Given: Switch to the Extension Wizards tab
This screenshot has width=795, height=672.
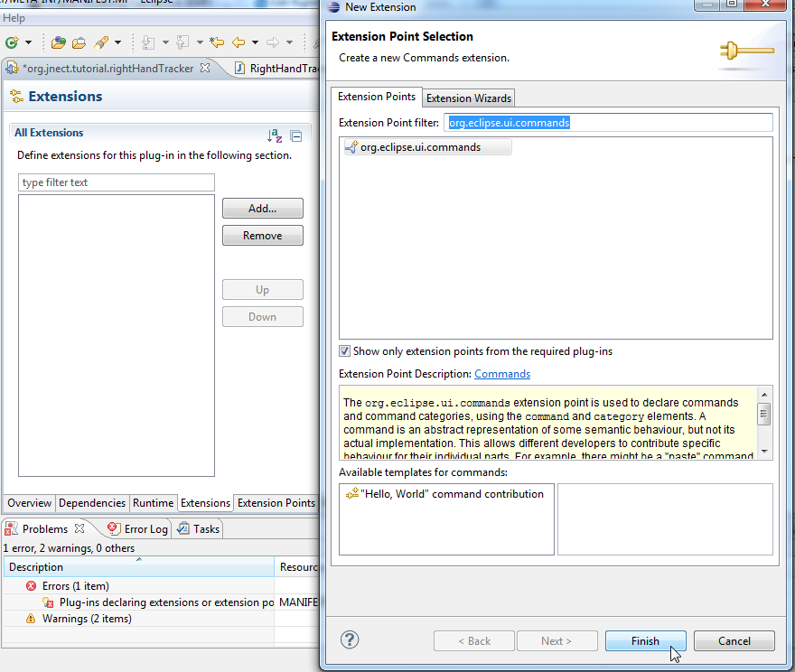Looking at the screenshot, I should pyautogui.click(x=469, y=98).
